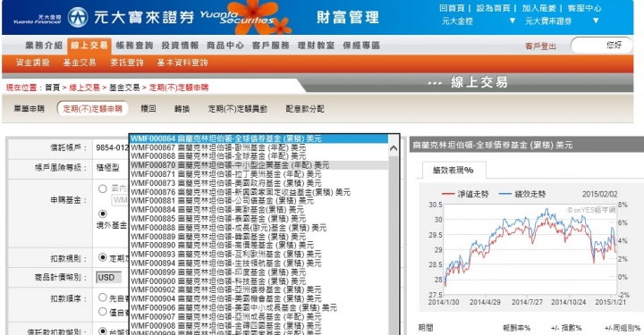
Task: Open 投資情報 main menu
Action: pos(180,46)
